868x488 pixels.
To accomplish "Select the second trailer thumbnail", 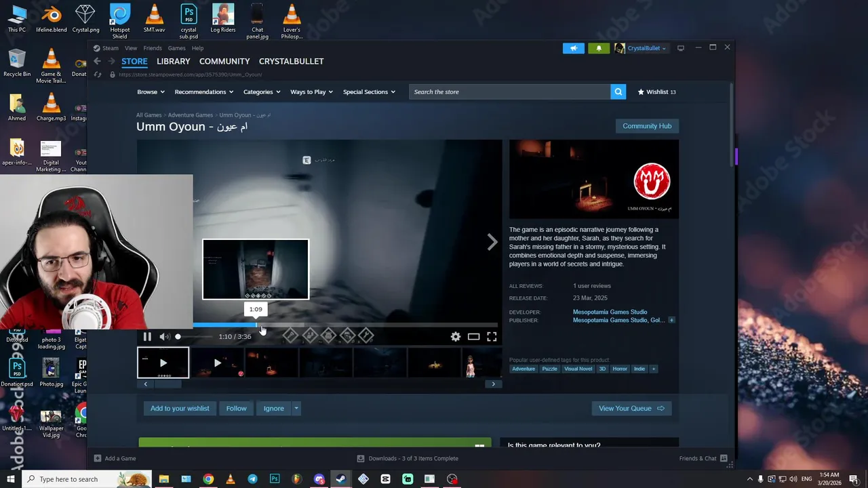I will tap(217, 363).
